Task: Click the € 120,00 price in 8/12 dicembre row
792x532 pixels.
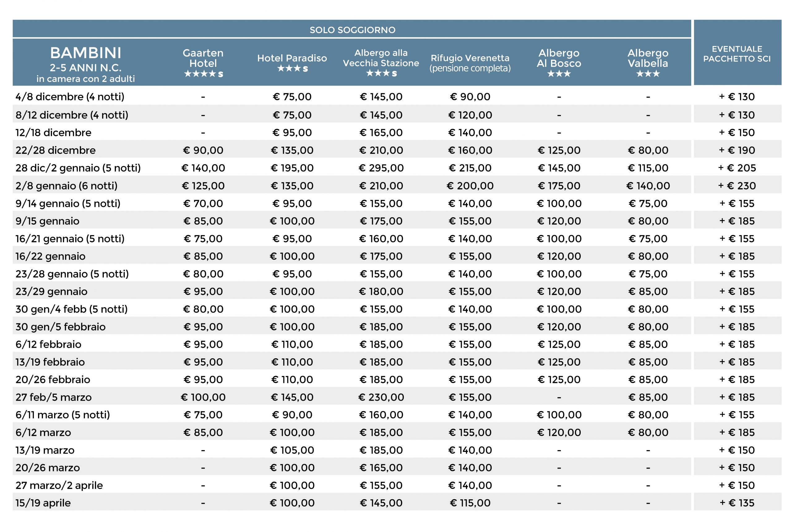Action: 470,115
